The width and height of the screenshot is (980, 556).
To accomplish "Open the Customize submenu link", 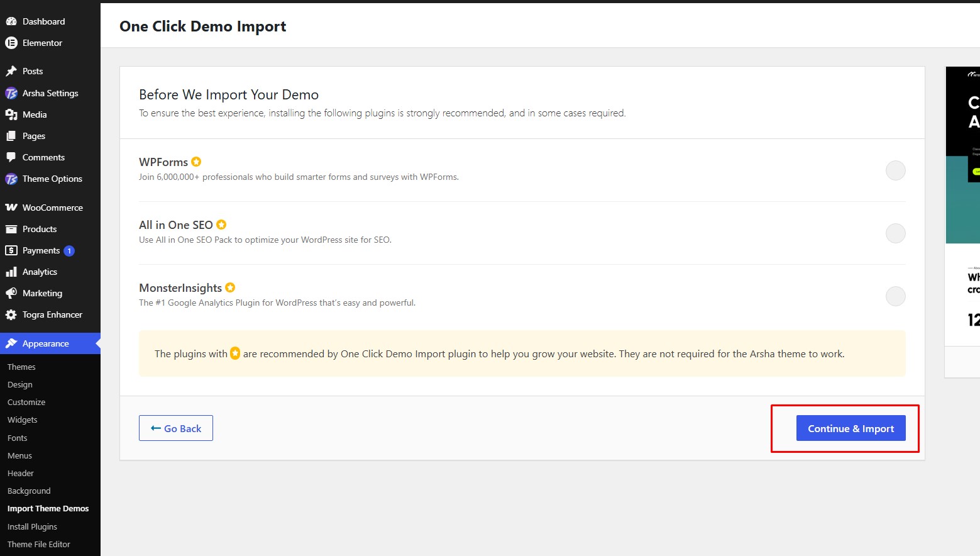I will (26, 402).
